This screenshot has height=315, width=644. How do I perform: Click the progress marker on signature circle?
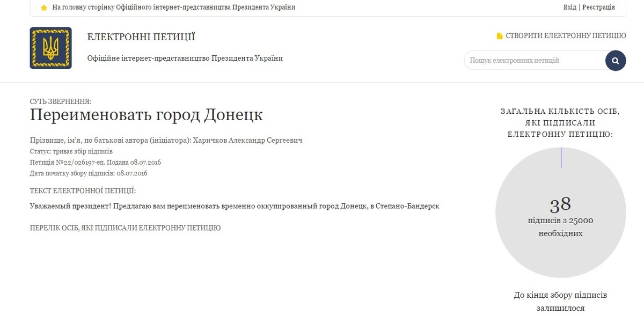click(561, 158)
